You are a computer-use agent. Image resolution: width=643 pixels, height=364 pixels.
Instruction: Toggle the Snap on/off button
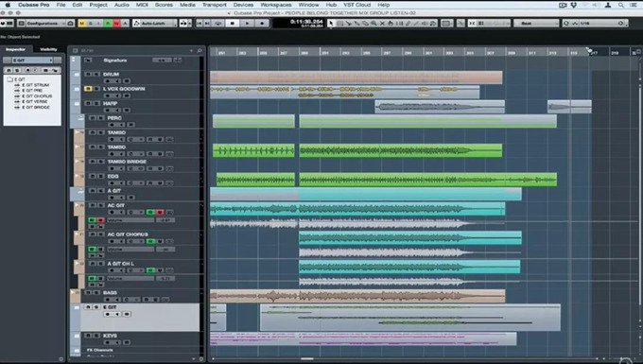(472, 24)
